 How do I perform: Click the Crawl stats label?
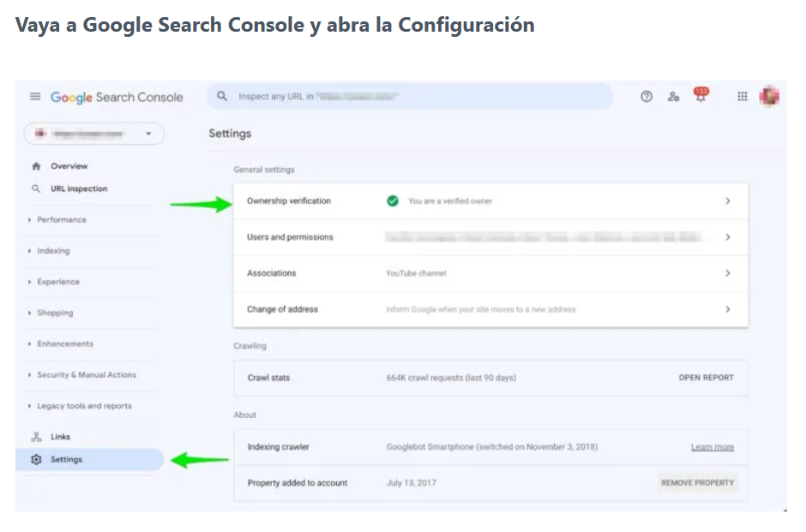(269, 378)
